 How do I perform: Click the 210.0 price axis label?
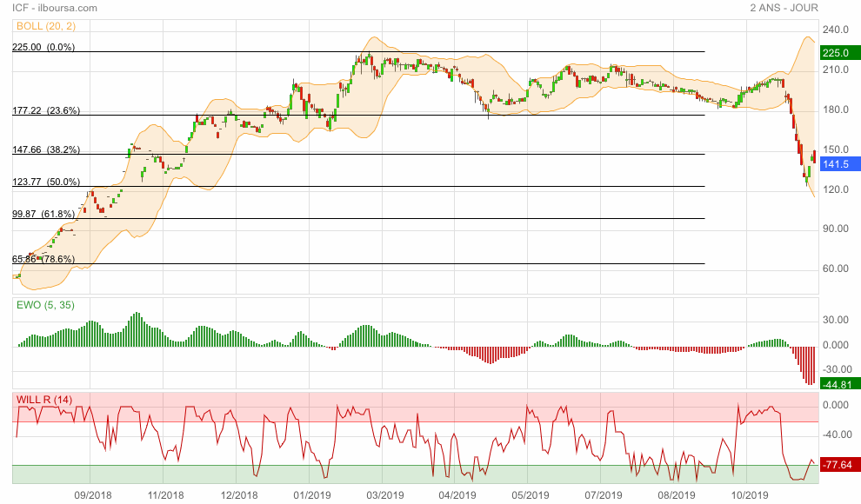tap(835, 70)
